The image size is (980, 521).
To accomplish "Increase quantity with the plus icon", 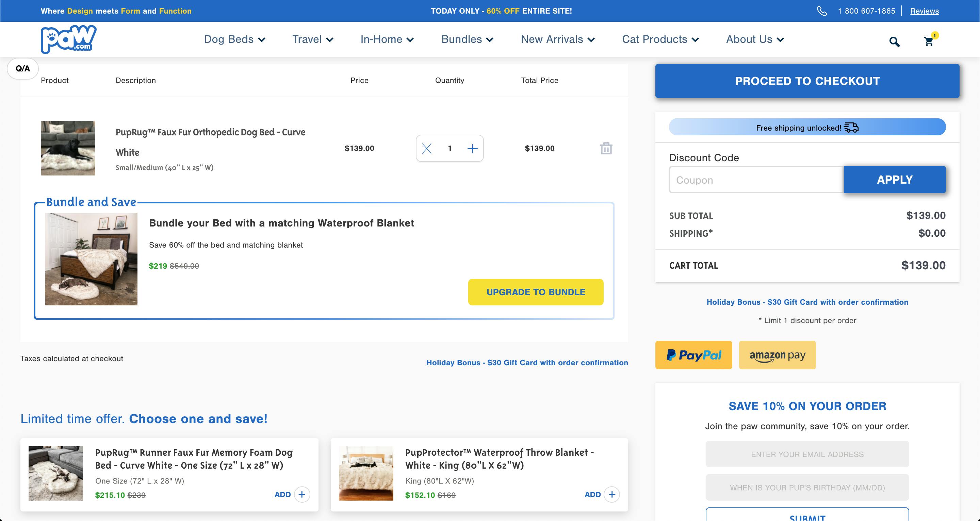I will click(x=473, y=148).
